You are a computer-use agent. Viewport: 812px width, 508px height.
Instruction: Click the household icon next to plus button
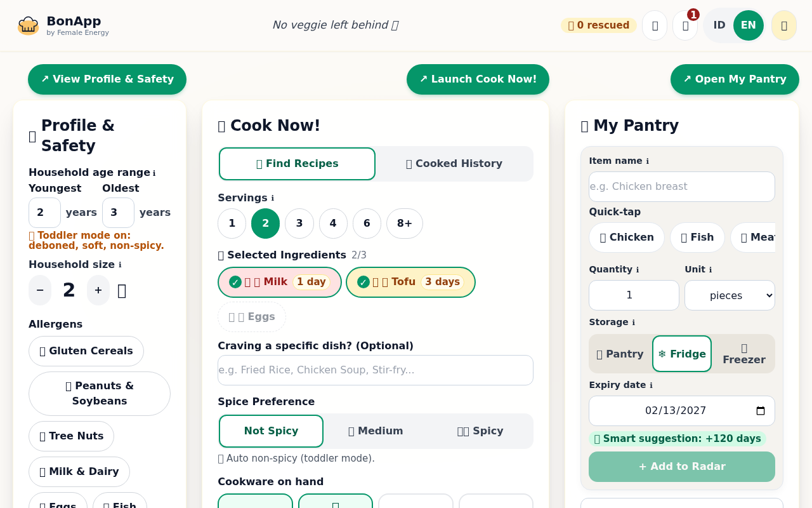122,290
